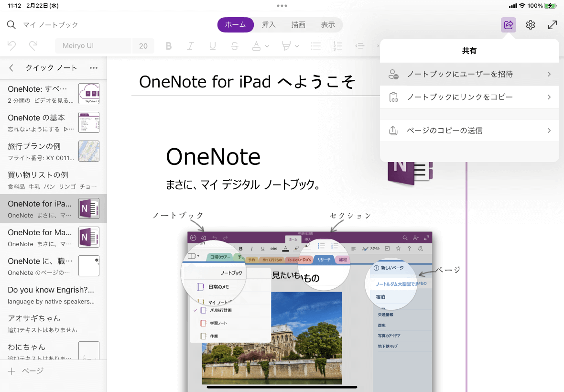The image size is (564, 392).
Task: Decrease the indent level
Action: [360, 46]
